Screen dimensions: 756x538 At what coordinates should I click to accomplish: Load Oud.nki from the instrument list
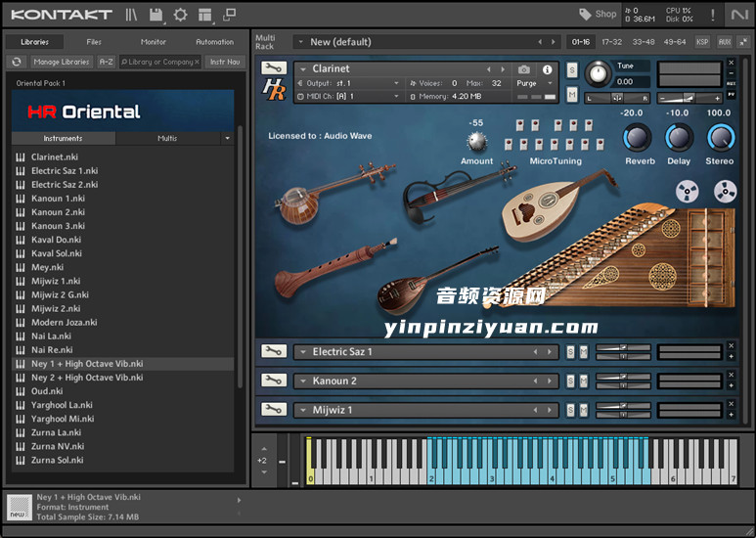(47, 391)
